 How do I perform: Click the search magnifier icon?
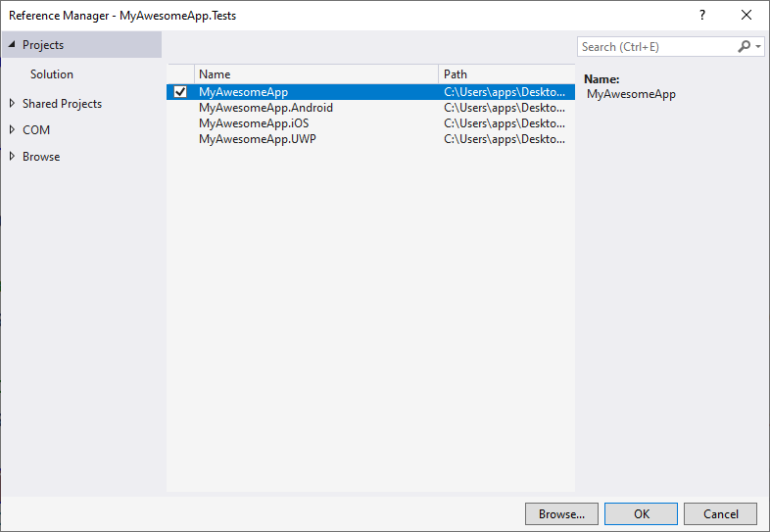(x=745, y=46)
